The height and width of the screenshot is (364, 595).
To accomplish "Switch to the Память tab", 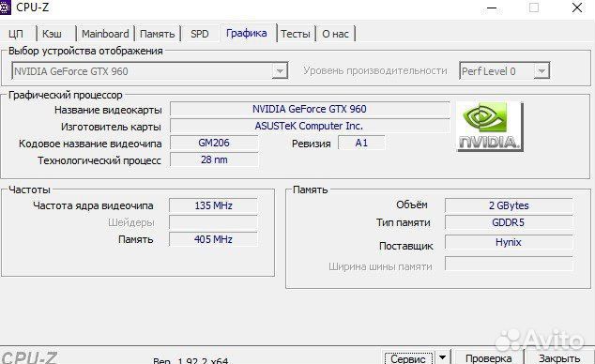I will click(x=157, y=34).
